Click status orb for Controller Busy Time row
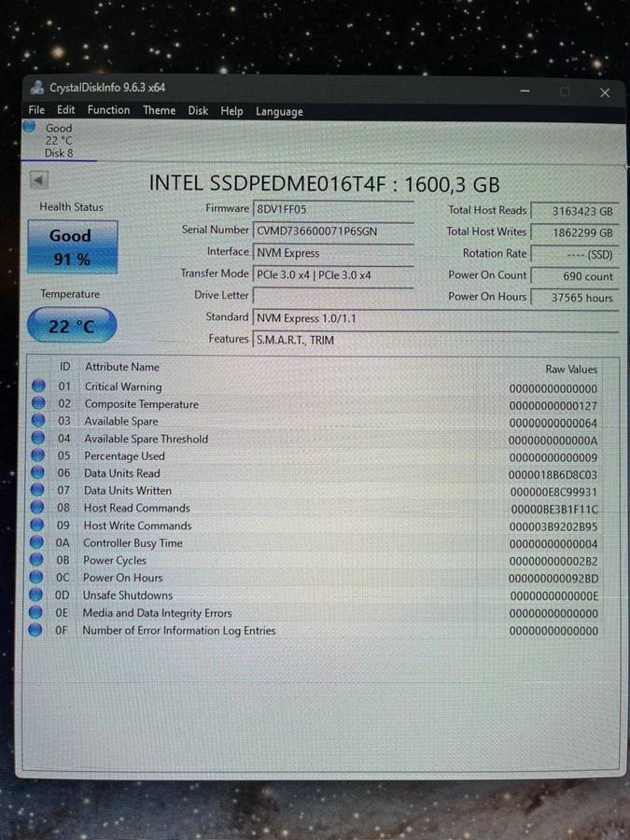The image size is (630, 840). tap(36, 542)
